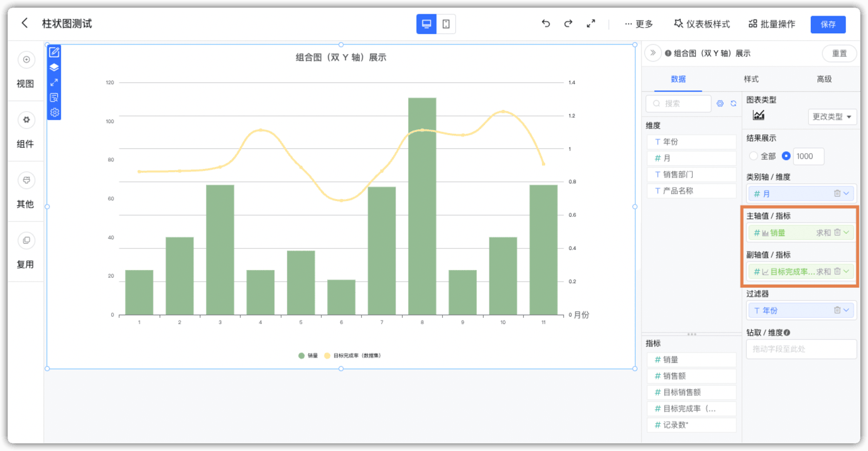Switch to desktop layout preview
The image size is (868, 451).
pos(426,24)
